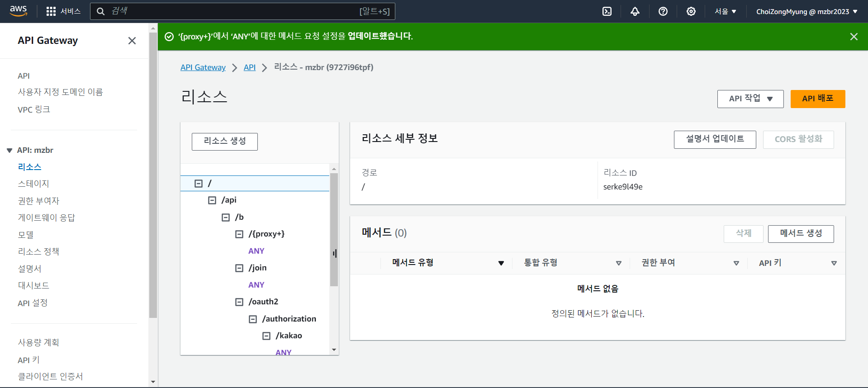Collapse the /{proxy+} tree node
The width and height of the screenshot is (868, 388).
(239, 234)
